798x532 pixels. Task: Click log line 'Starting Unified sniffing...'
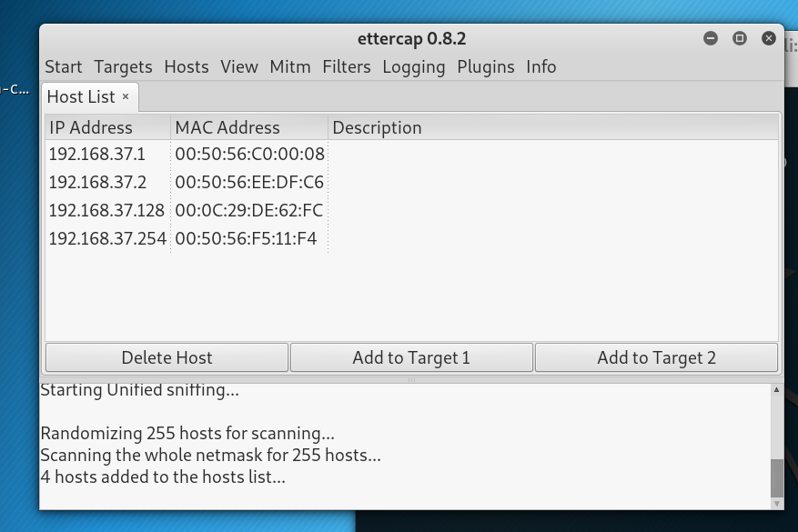tap(139, 391)
